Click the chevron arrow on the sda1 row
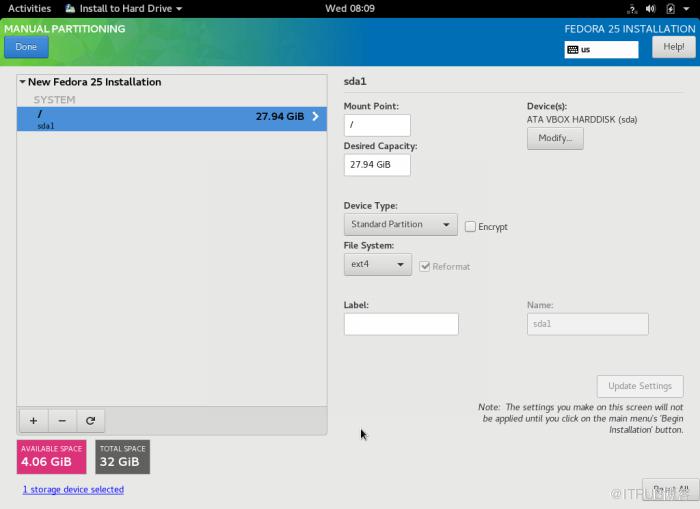This screenshot has height=509, width=700. pos(316,117)
